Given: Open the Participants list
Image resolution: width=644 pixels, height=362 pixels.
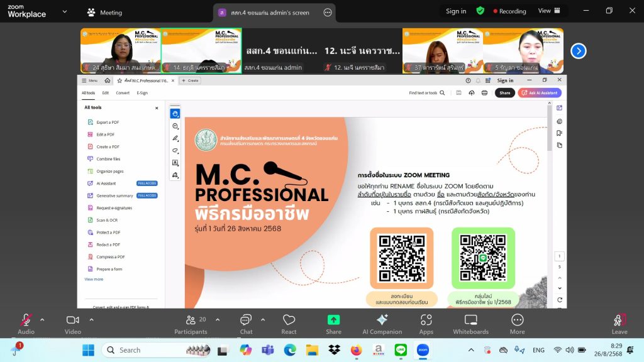Looking at the screenshot, I should (x=191, y=323).
